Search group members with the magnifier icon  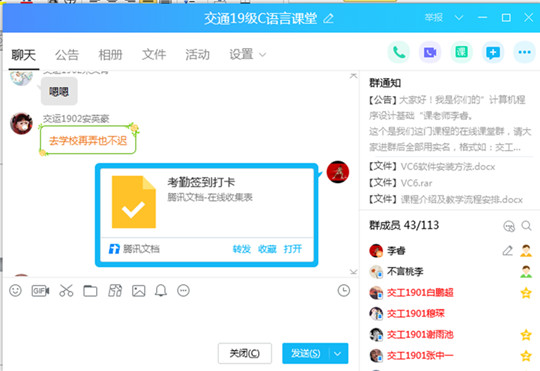[526, 226]
